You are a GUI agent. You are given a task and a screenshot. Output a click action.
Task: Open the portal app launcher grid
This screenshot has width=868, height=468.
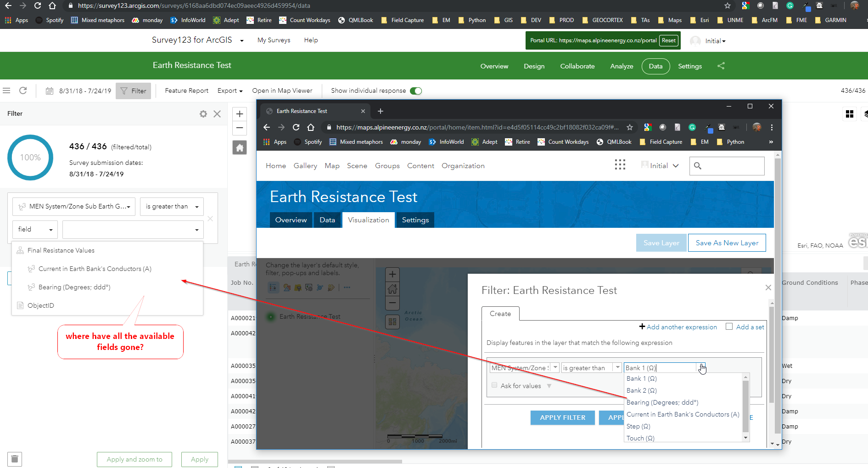[x=620, y=165]
